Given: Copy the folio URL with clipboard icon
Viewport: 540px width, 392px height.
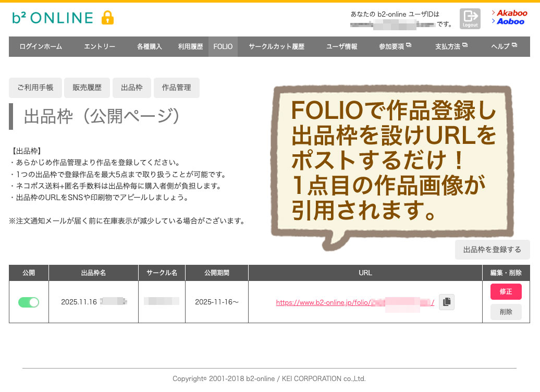Looking at the screenshot, I should (x=447, y=302).
